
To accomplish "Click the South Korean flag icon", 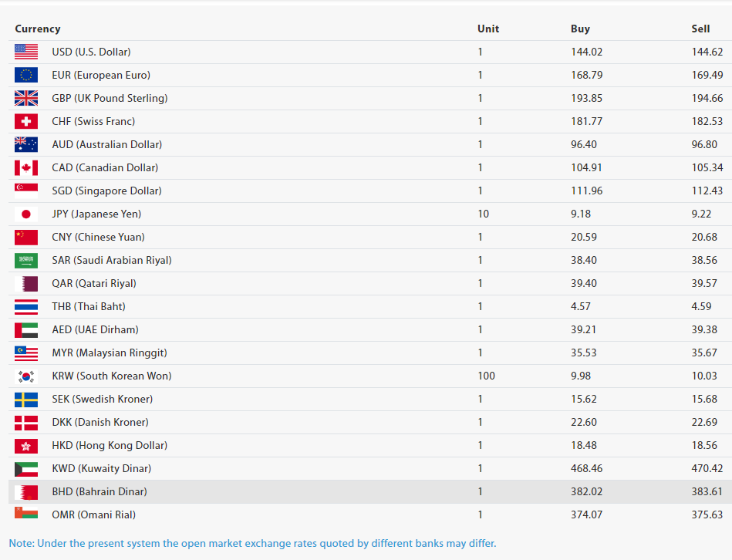I will pyautogui.click(x=25, y=376).
